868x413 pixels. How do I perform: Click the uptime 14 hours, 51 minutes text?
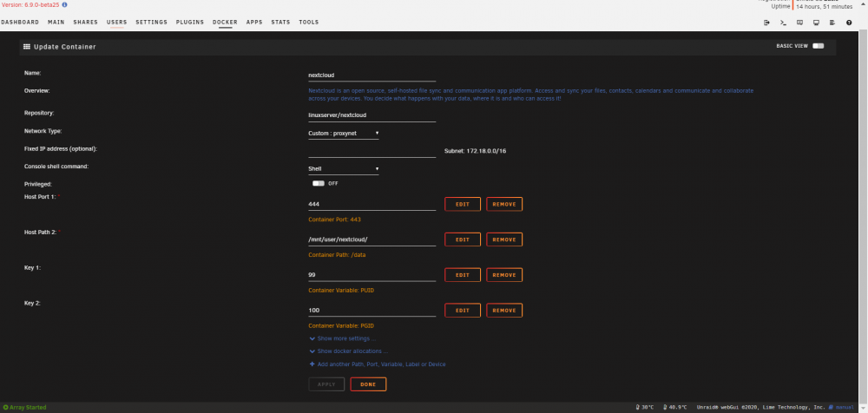coord(825,7)
